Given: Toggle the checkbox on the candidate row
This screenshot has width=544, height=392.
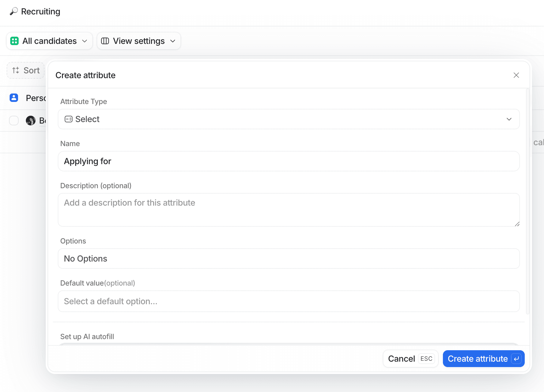Looking at the screenshot, I should click(14, 120).
